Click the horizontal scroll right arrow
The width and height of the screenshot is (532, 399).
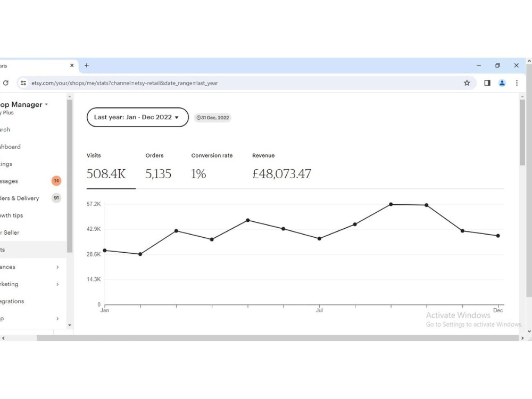click(522, 338)
